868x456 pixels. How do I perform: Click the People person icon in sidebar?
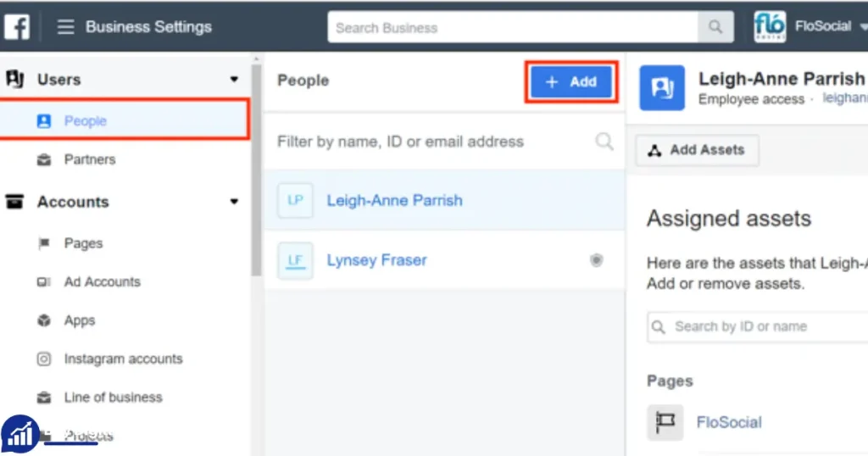click(x=44, y=121)
